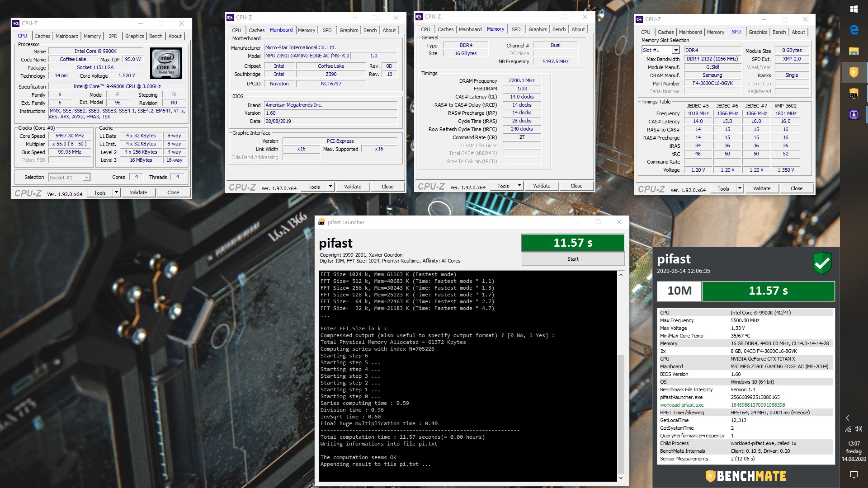Open the notification center icon

tap(854, 474)
